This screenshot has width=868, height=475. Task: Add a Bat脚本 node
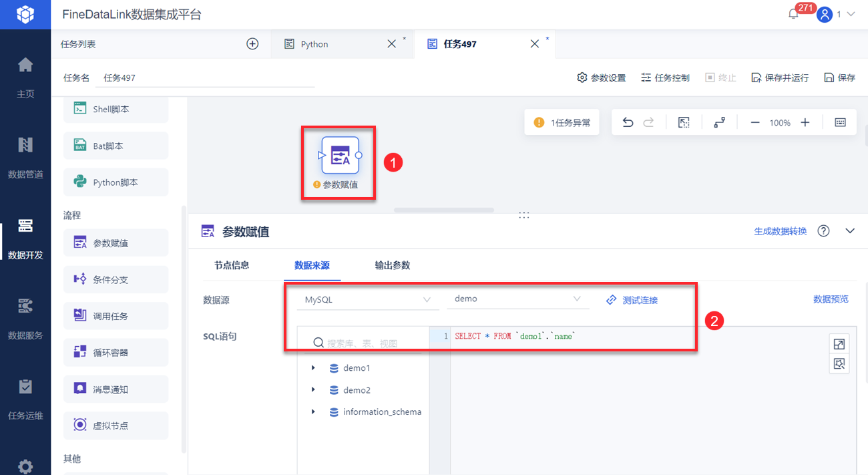coord(116,146)
